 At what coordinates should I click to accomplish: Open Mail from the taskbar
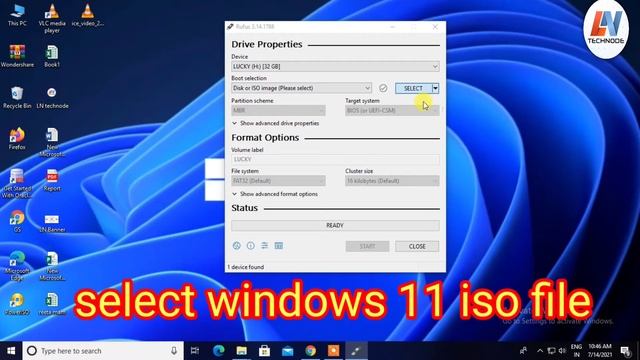pyautogui.click(x=287, y=351)
